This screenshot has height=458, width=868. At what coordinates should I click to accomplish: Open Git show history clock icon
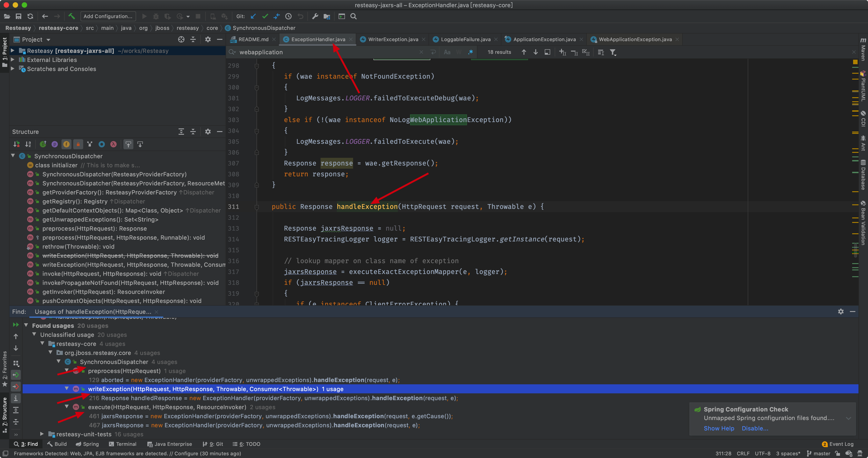[288, 16]
